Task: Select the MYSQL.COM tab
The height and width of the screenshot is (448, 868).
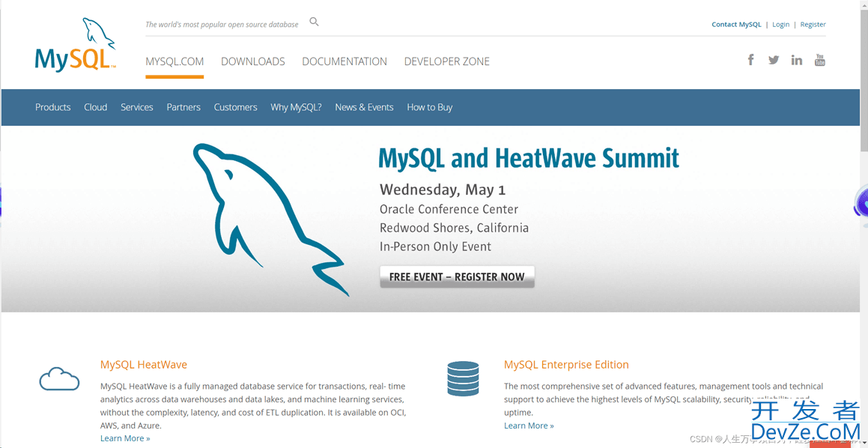Action: click(x=174, y=61)
